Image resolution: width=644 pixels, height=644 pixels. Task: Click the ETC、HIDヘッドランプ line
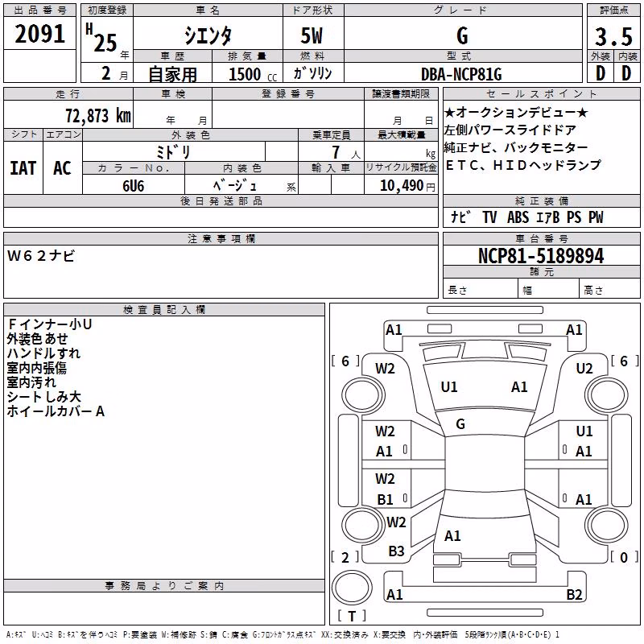[x=522, y=165]
